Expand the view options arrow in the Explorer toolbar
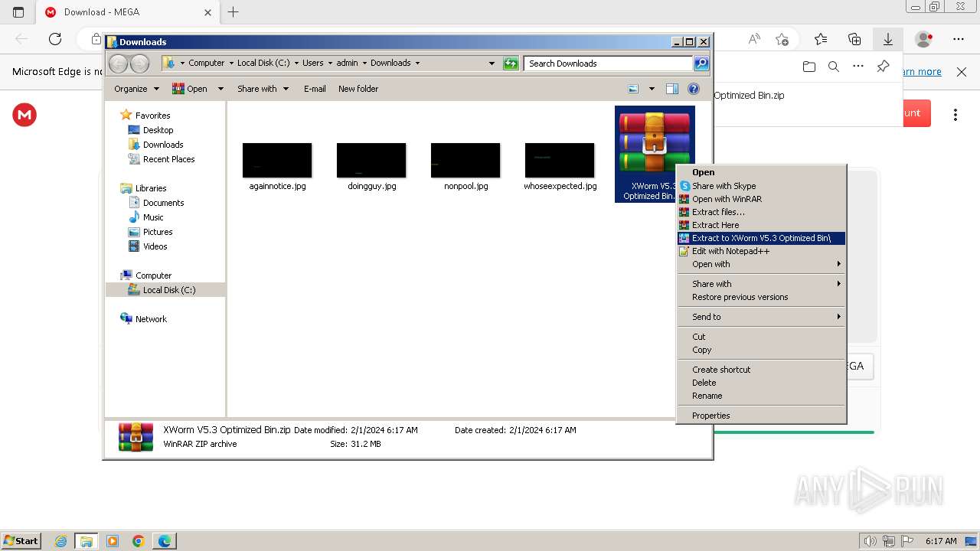This screenshot has width=980, height=551. point(652,89)
